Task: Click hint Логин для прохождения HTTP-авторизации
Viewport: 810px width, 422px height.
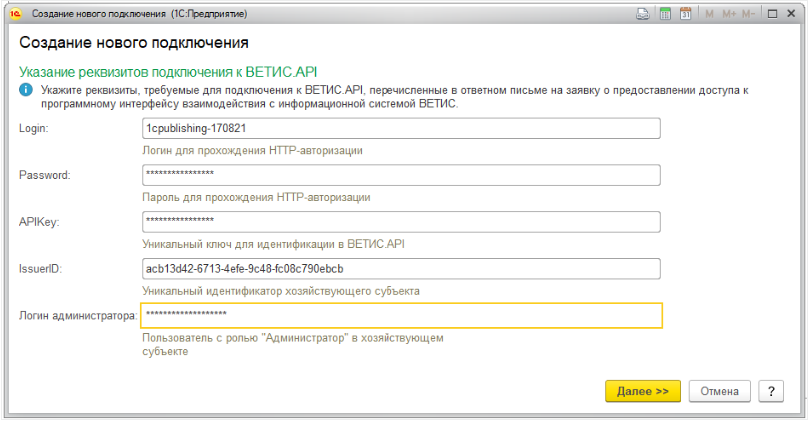Action: (253, 150)
